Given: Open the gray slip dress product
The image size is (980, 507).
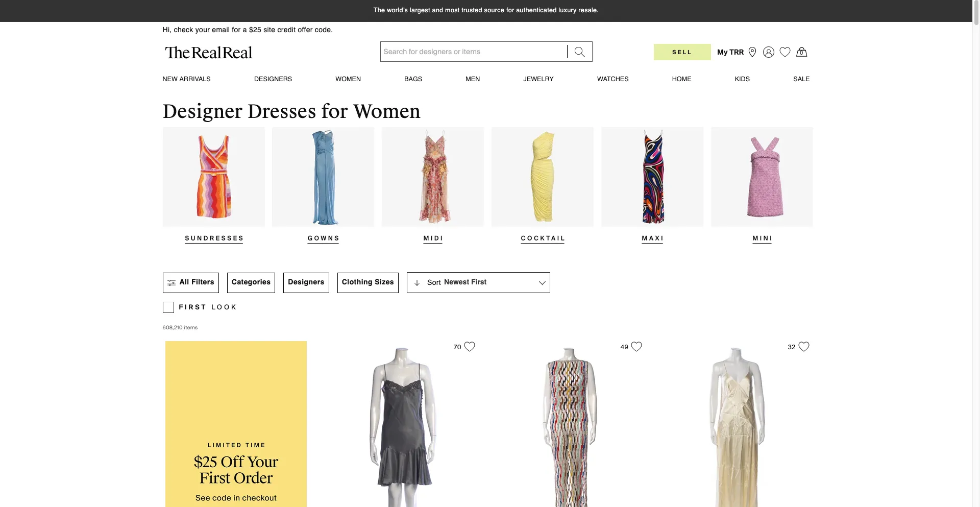Looking at the screenshot, I should click(x=403, y=428).
